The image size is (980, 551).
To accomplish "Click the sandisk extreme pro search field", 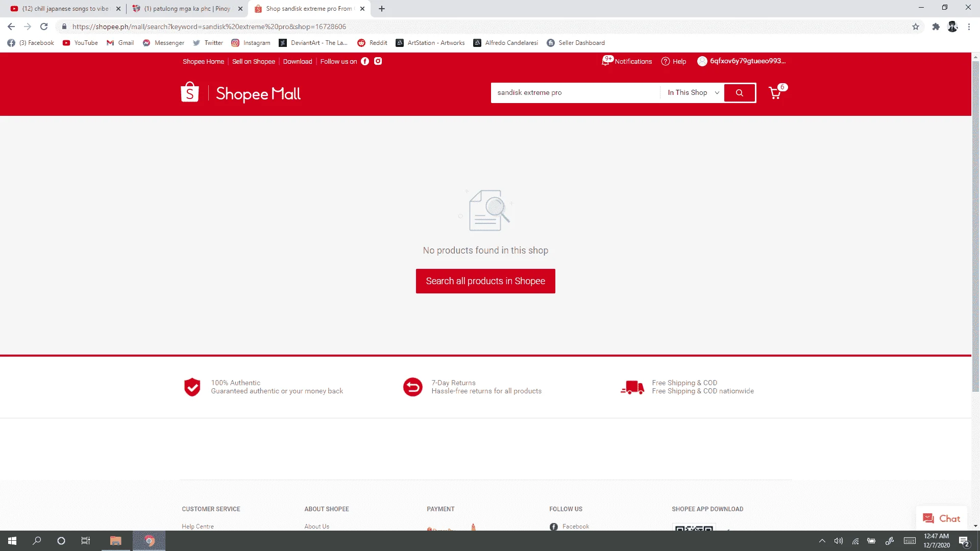I will click(x=576, y=93).
